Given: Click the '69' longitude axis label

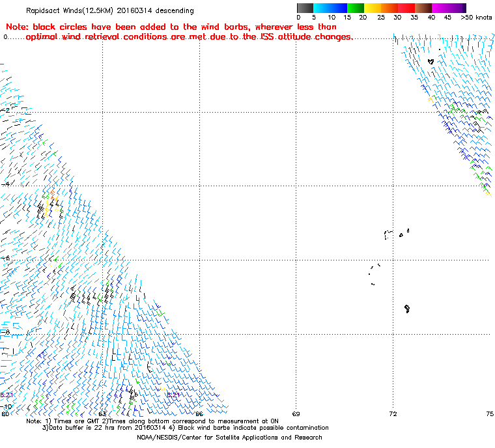Looking at the screenshot, I should click(x=296, y=414).
